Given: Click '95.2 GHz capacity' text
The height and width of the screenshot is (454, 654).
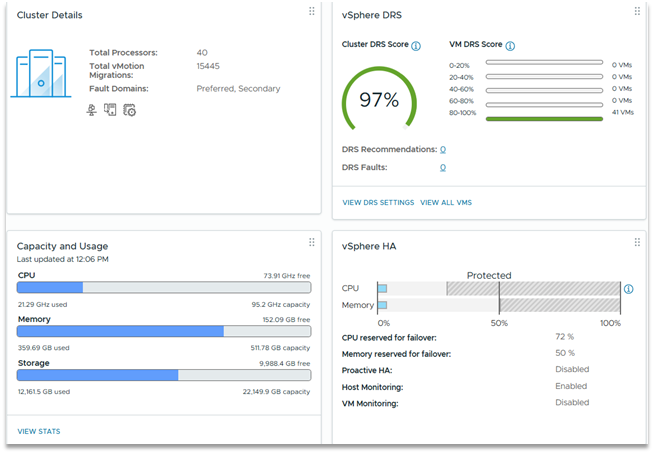Looking at the screenshot, I should click(x=281, y=305).
